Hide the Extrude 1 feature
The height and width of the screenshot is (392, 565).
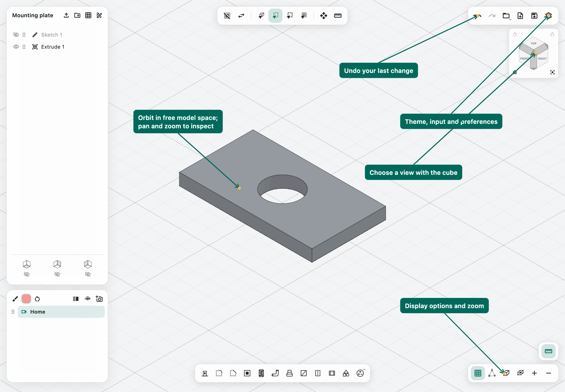16,47
